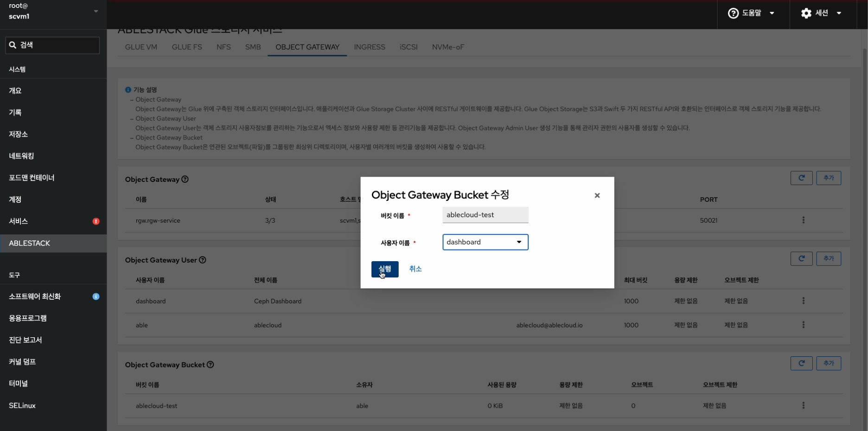Open the 도움말 help dropdown
The height and width of the screenshot is (431, 868).
tap(751, 13)
